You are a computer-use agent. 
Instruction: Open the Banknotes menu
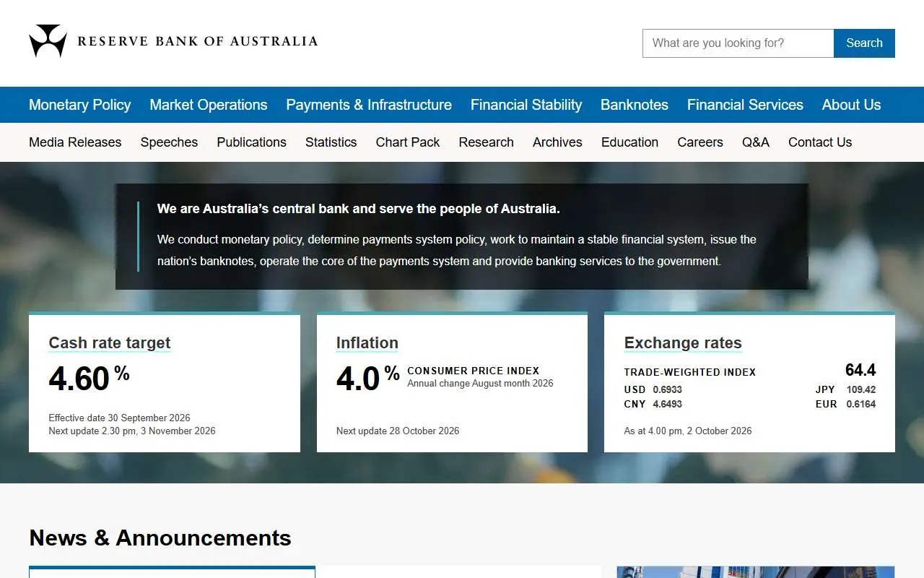(x=635, y=105)
